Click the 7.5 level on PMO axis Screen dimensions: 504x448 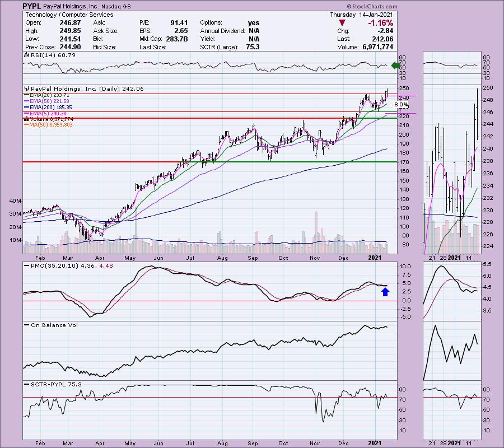(x=405, y=275)
